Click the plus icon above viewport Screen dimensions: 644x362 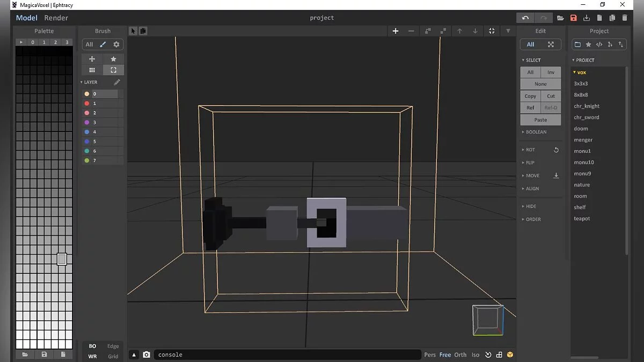396,31
